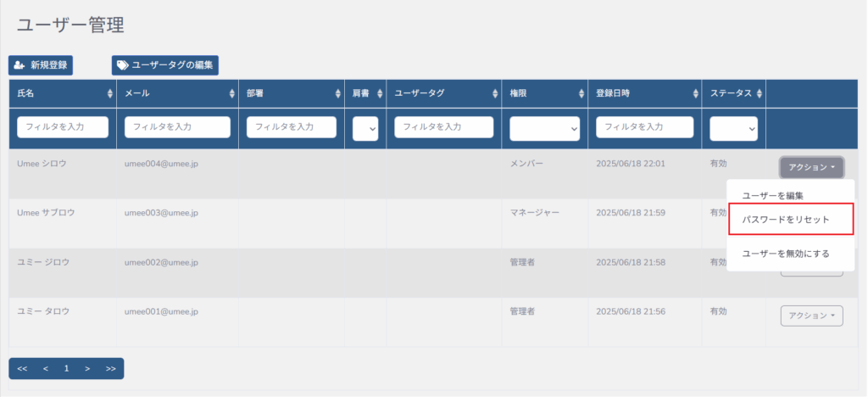Sort by 部署 column sort icon
This screenshot has height=397, width=868.
tap(338, 93)
